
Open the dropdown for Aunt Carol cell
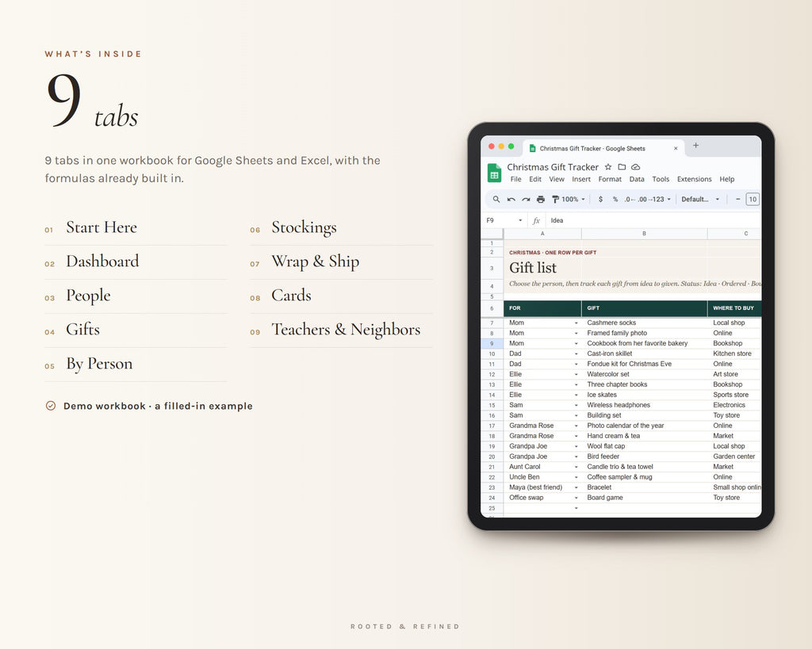pyautogui.click(x=576, y=468)
